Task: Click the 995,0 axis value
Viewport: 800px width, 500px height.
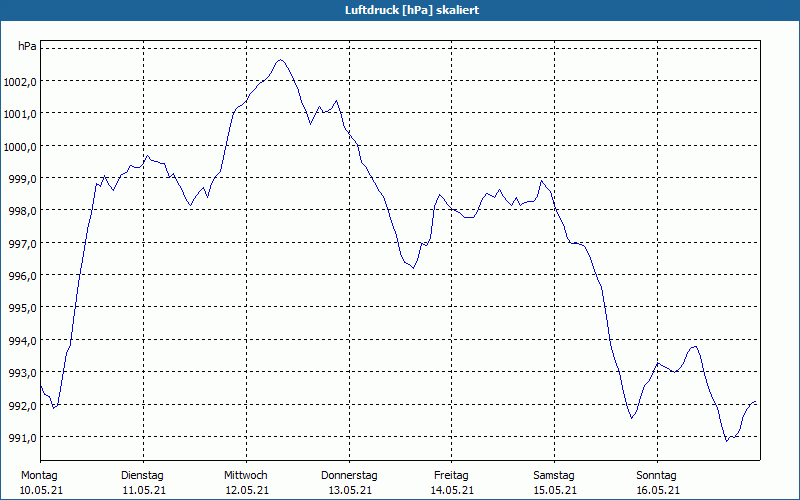Action: tap(23, 308)
